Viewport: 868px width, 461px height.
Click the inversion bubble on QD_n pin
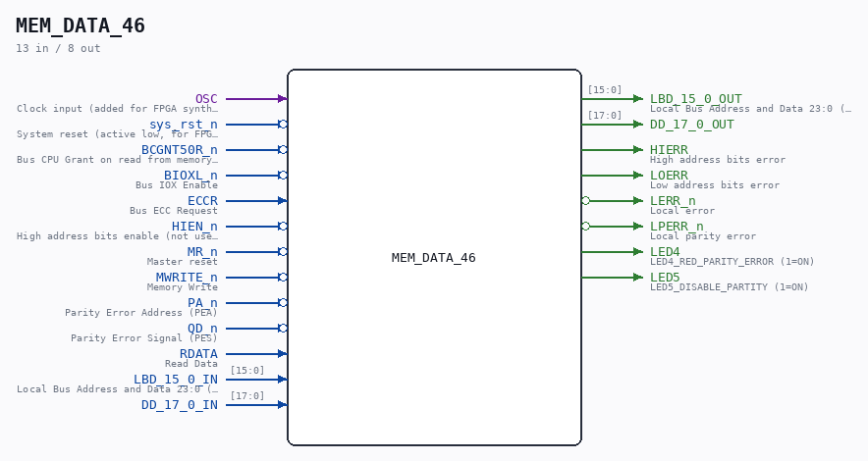tap(283, 329)
